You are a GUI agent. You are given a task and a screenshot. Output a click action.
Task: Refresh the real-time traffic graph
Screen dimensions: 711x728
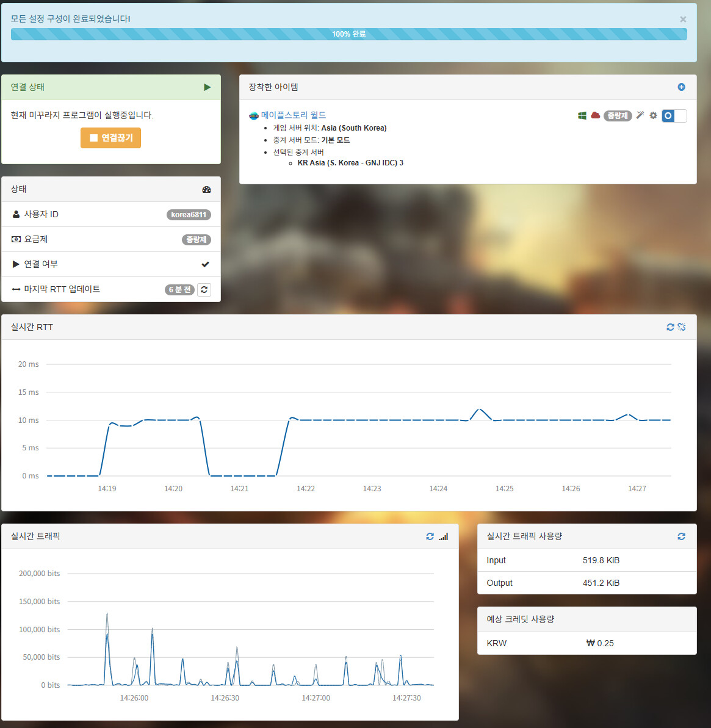tap(430, 536)
